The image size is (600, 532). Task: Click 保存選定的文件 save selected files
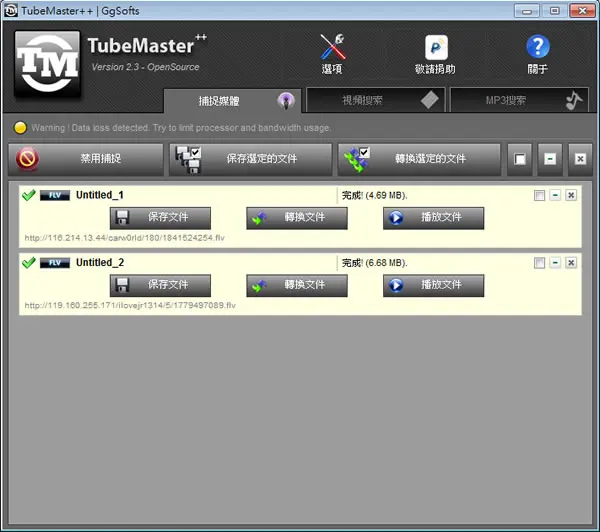(x=251, y=159)
